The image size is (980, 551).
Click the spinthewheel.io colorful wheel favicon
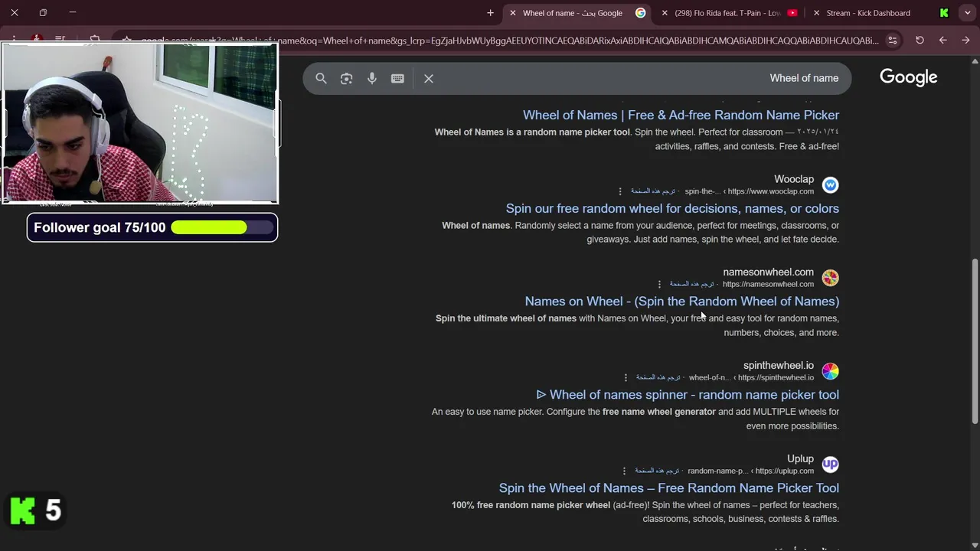click(x=830, y=371)
